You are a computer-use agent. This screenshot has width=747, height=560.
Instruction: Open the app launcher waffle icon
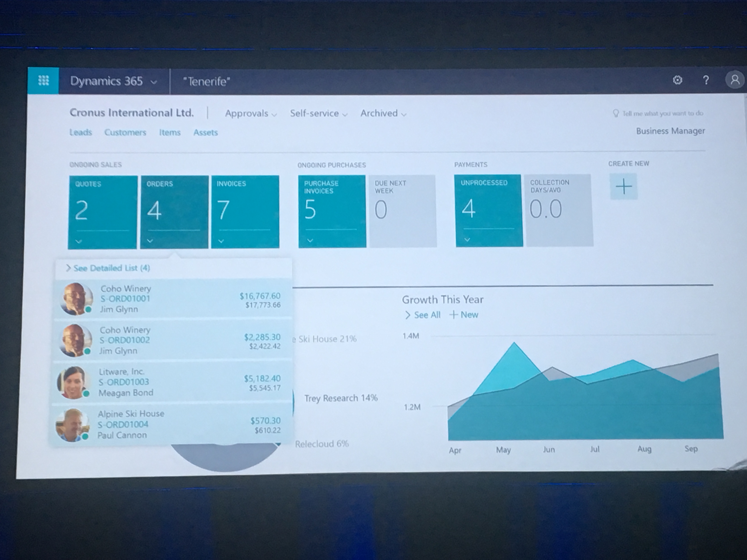[44, 81]
